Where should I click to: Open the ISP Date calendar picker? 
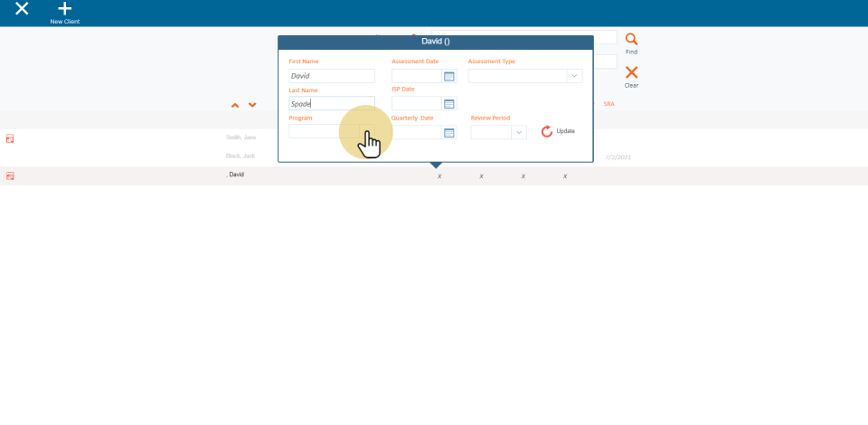coord(449,104)
